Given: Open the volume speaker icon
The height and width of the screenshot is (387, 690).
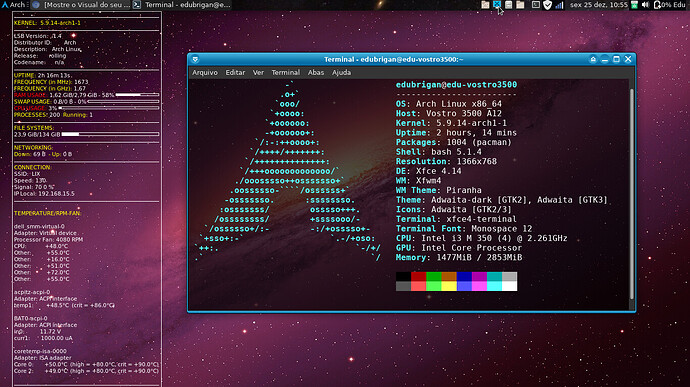Looking at the screenshot, I should pyautogui.click(x=645, y=5).
